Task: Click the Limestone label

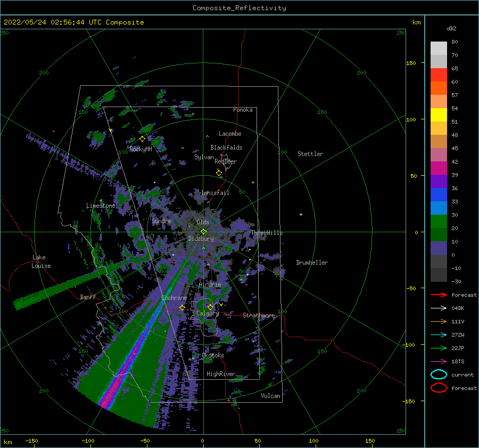Action: [101, 206]
